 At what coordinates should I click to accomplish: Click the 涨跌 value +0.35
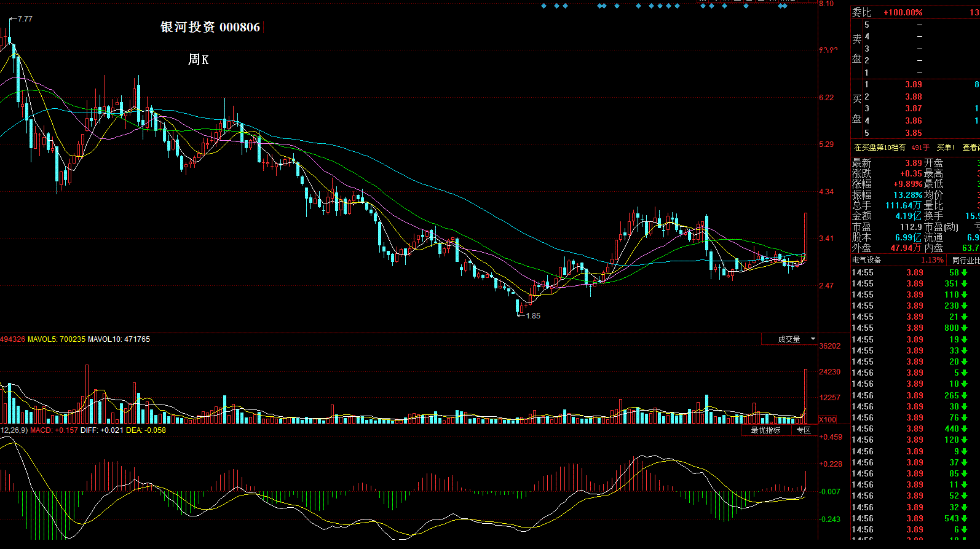point(911,174)
